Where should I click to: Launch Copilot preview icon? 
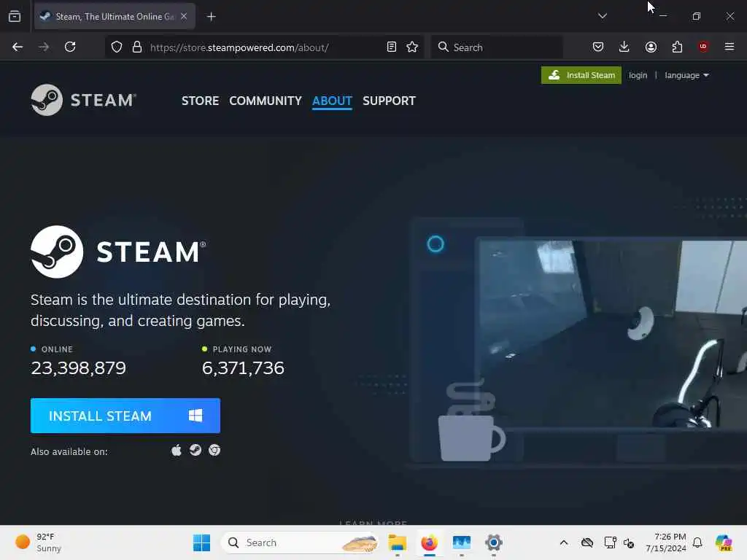724,542
